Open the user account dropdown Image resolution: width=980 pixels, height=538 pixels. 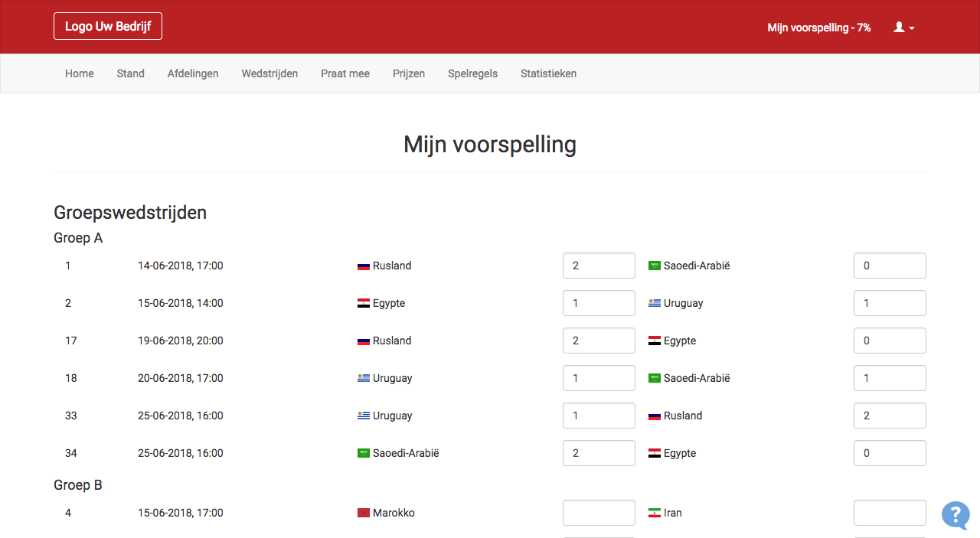pyautogui.click(x=904, y=28)
